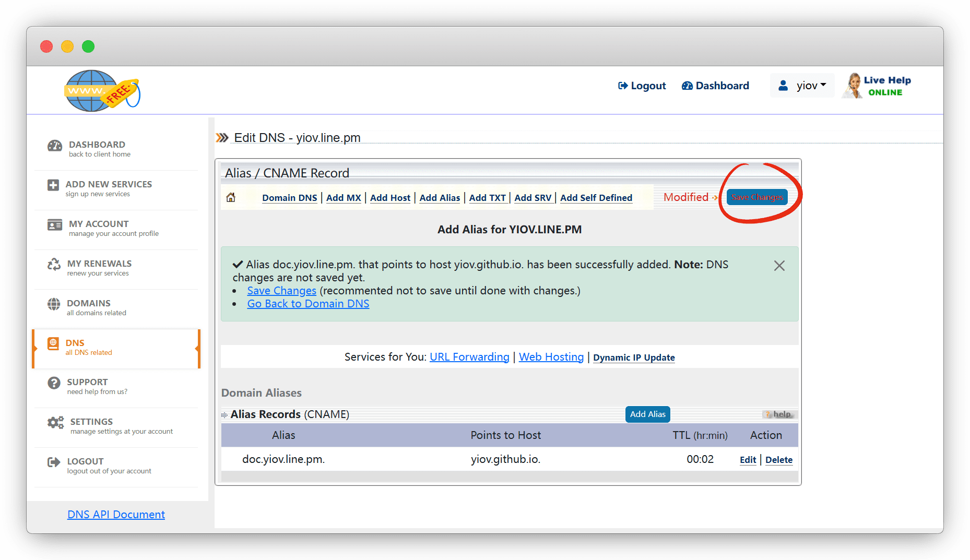The image size is (970, 560).
Task: Click the Support question mark icon
Action: coord(54,383)
